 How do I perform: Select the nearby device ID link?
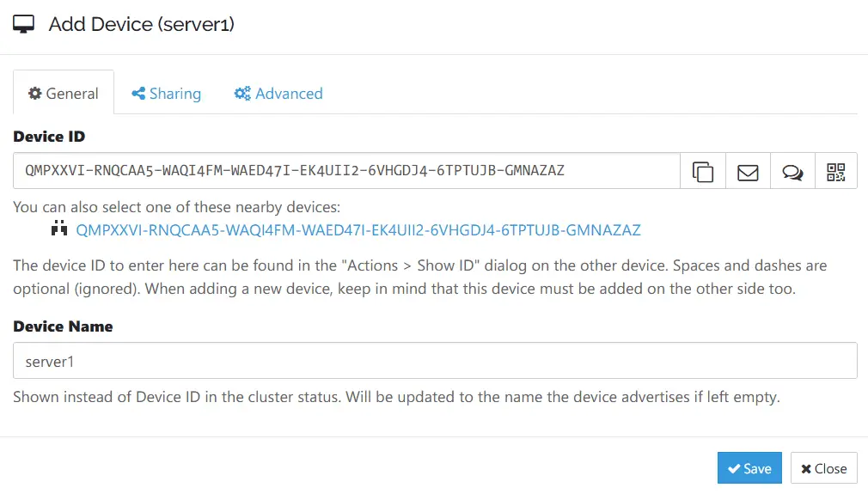click(358, 230)
